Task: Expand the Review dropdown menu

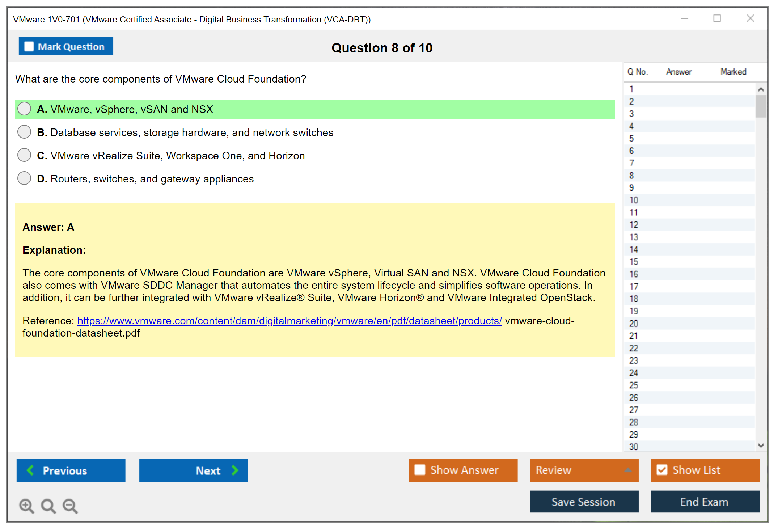Action: point(628,470)
